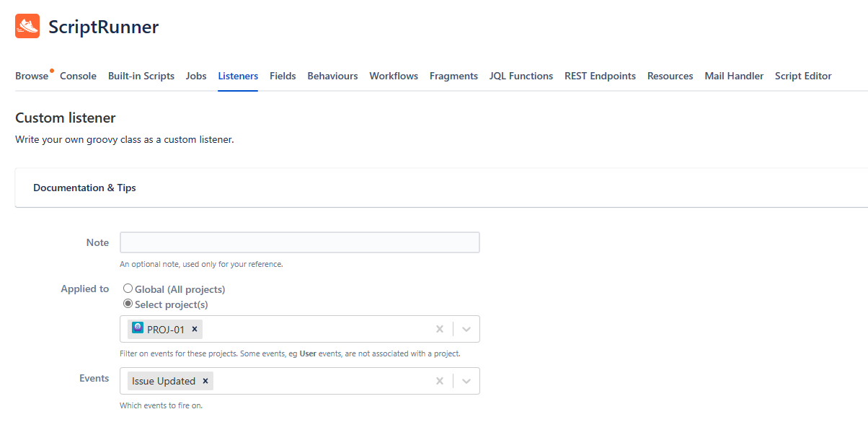Click the Custom listener heading

tap(66, 118)
